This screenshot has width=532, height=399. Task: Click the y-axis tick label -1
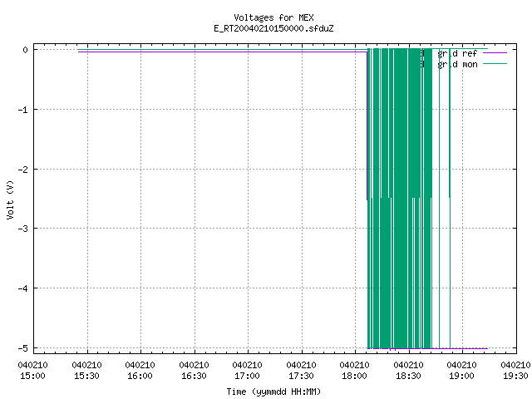(x=22, y=110)
